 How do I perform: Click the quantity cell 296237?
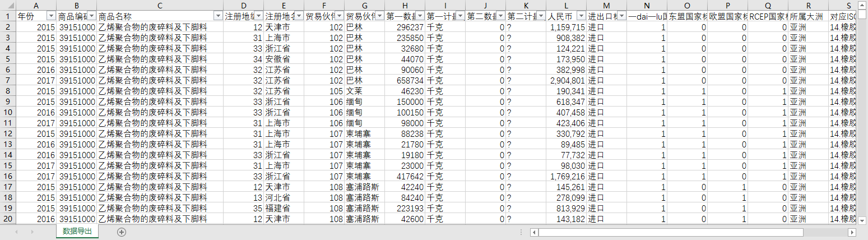(405, 27)
